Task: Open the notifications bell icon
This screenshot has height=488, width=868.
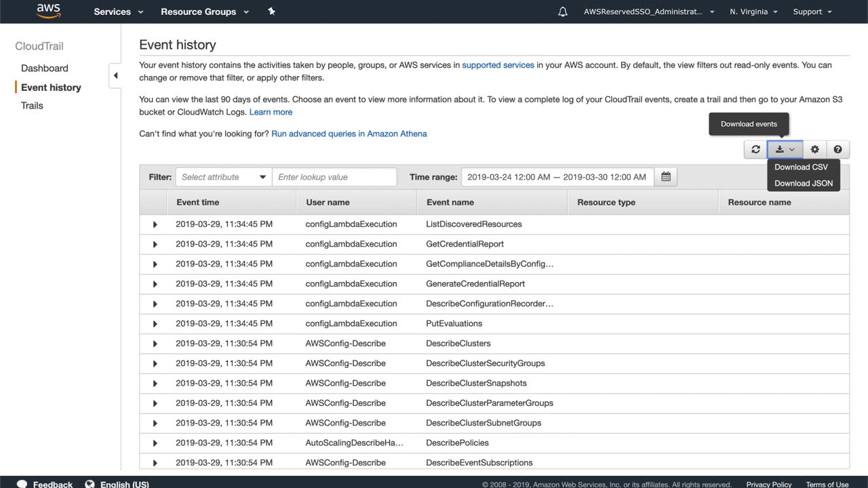Action: [563, 12]
